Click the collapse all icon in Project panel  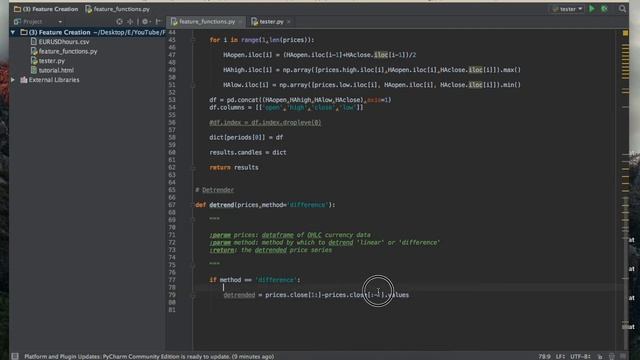(x=130, y=22)
